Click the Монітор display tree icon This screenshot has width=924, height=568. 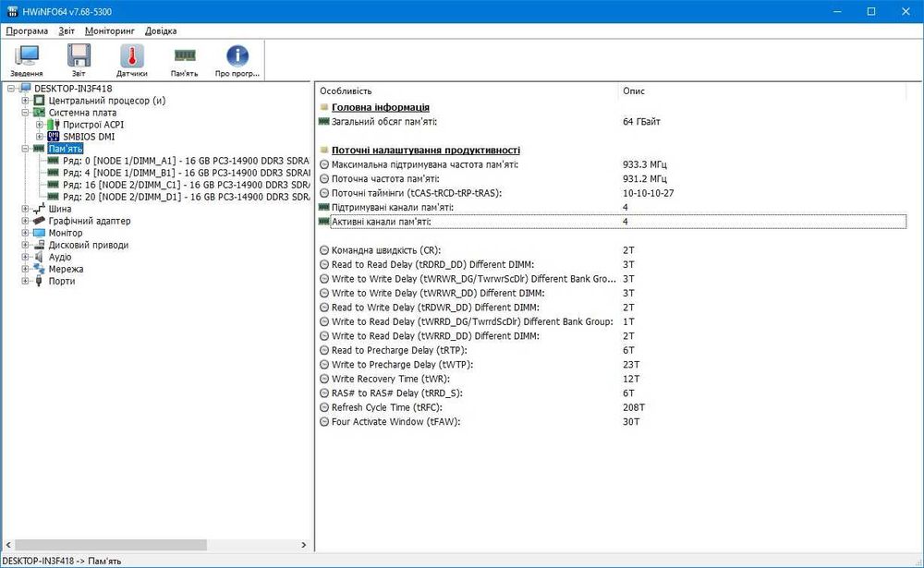[x=40, y=234]
